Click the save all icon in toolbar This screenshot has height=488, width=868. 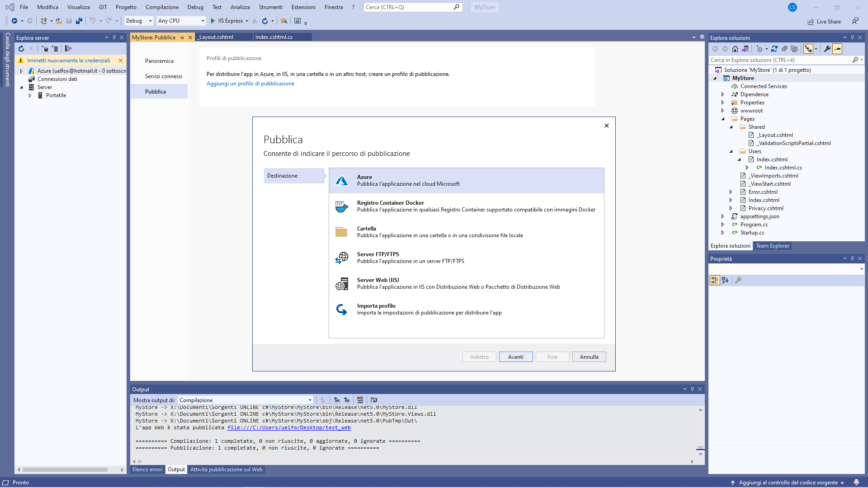[79, 21]
